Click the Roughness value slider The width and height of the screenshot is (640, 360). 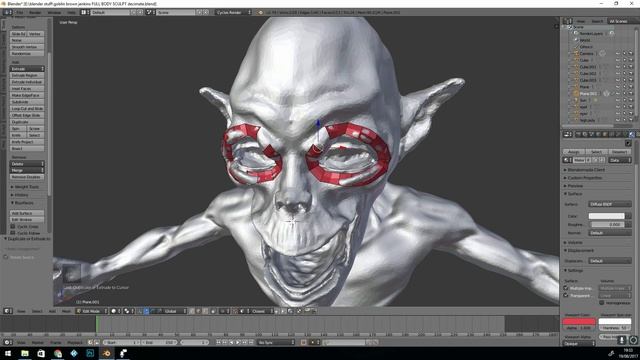click(607, 224)
